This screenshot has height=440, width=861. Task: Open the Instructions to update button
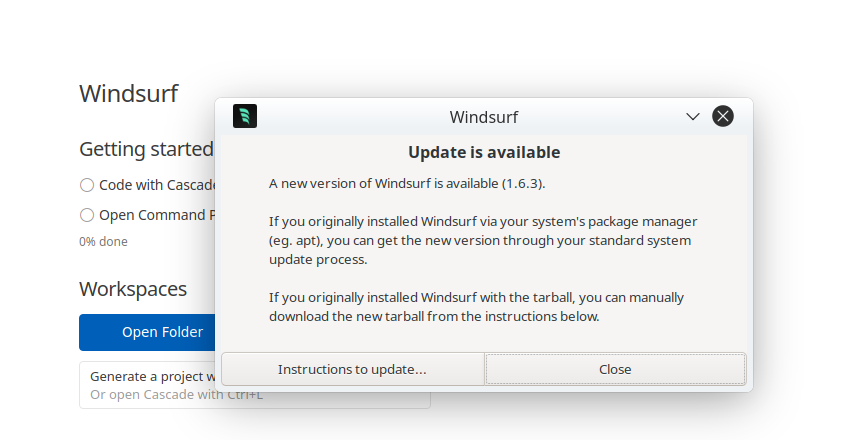(352, 369)
